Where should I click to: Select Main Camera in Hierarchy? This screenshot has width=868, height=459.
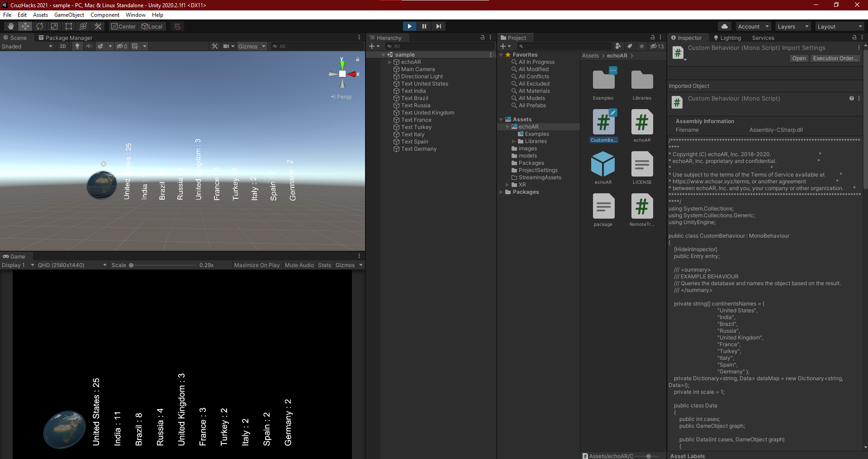[418, 69]
